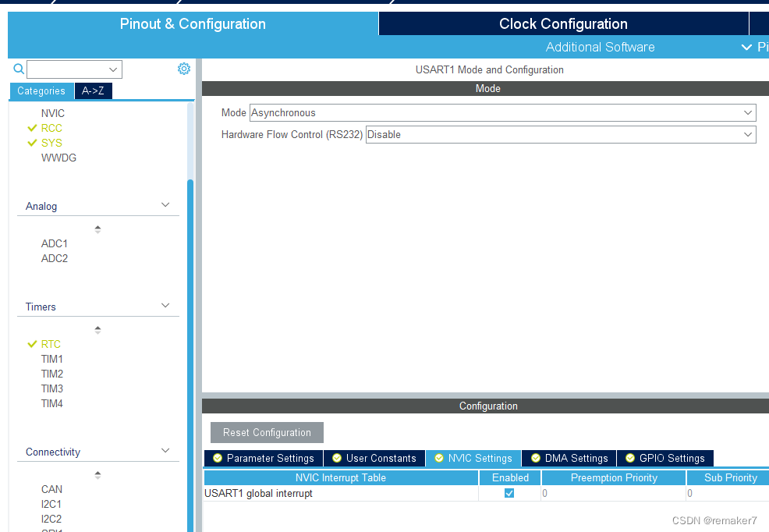
Task: Enable checkbox for USART1 global interrupt
Action: coord(509,493)
